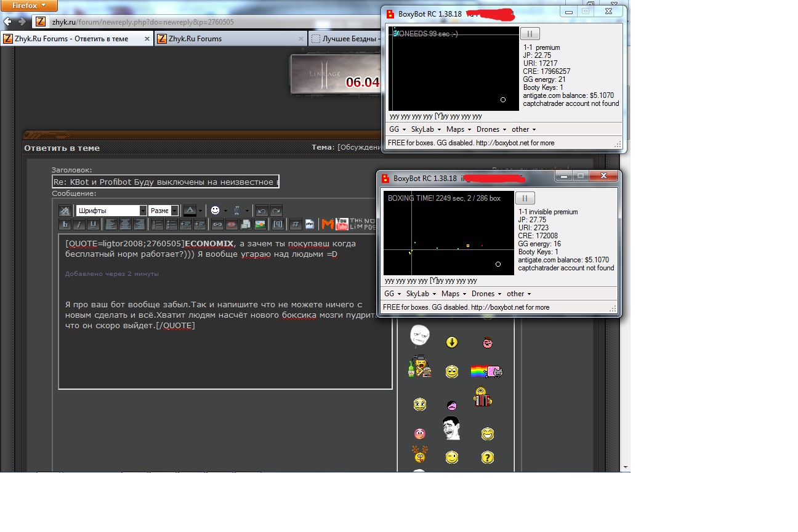798x532 pixels.
Task: Open the Шрифты font dropdown
Action: point(111,211)
